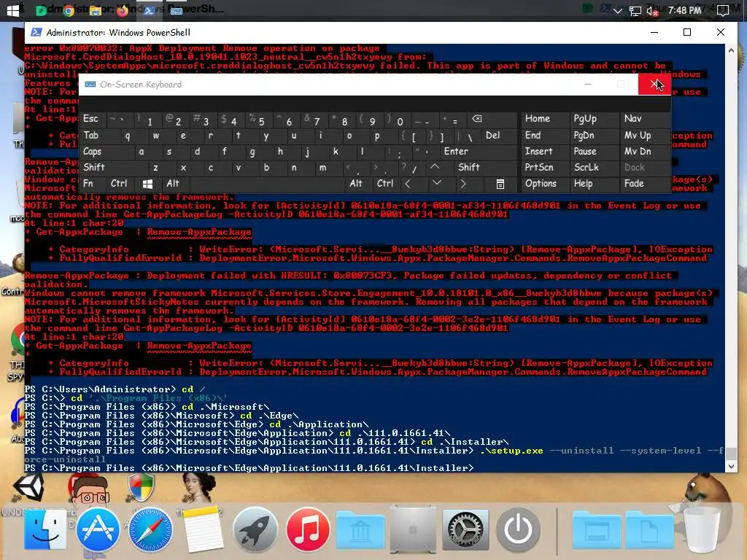Open the muted volume tray icon
747x560 pixels.
pos(652,11)
